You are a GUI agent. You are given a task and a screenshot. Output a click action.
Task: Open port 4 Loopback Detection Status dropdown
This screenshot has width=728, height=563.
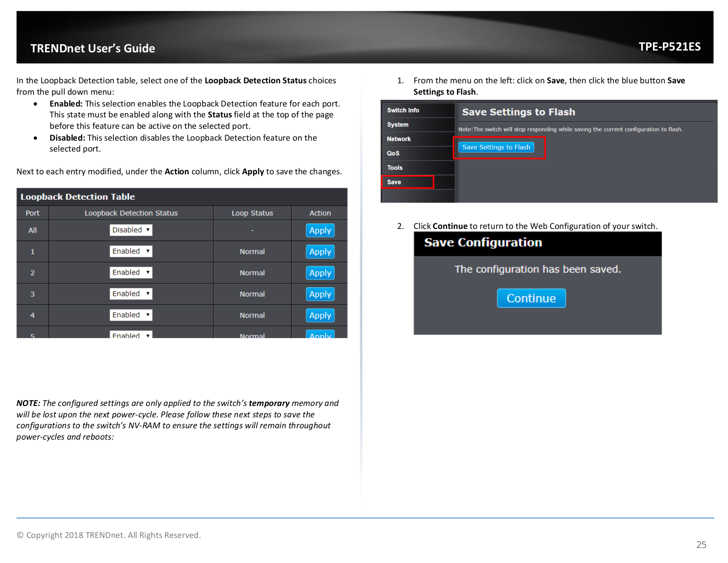[131, 315]
